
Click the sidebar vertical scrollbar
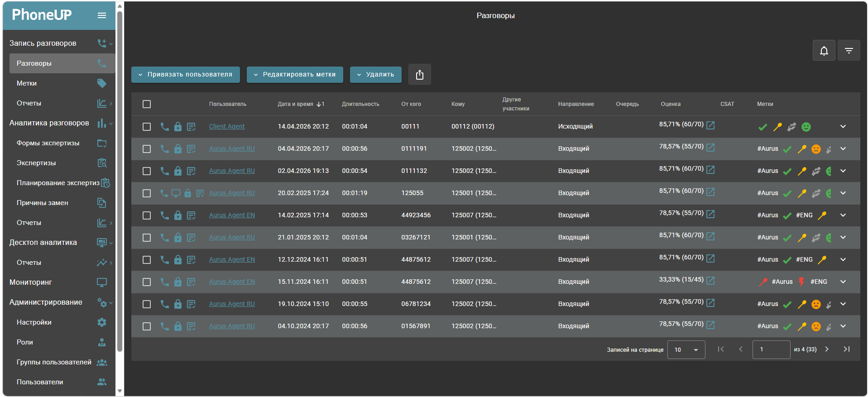[120, 181]
